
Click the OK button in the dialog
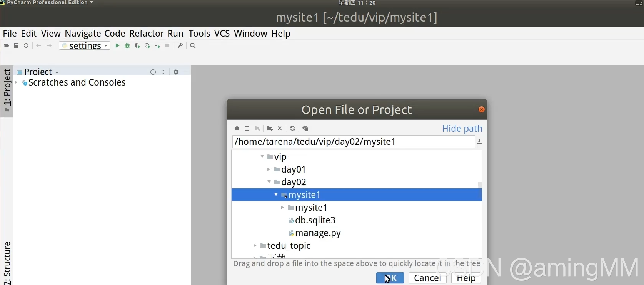pyautogui.click(x=390, y=278)
